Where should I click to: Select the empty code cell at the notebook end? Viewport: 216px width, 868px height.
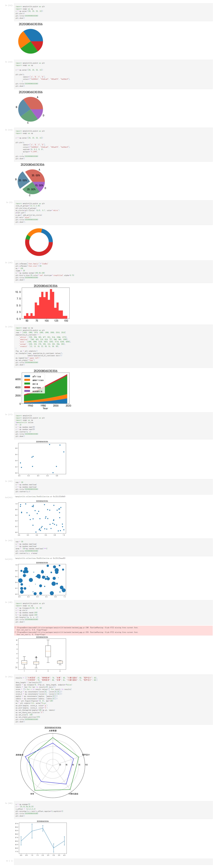coord(113,862)
